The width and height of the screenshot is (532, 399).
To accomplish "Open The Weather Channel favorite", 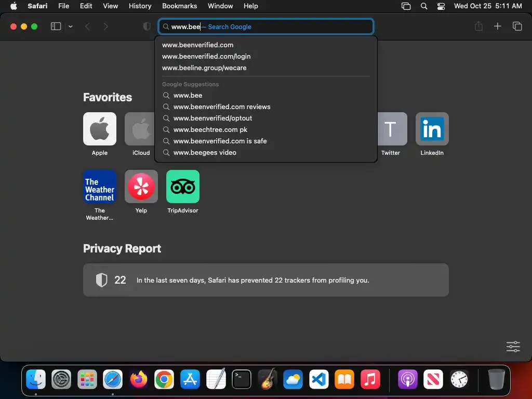I will pyautogui.click(x=100, y=187).
